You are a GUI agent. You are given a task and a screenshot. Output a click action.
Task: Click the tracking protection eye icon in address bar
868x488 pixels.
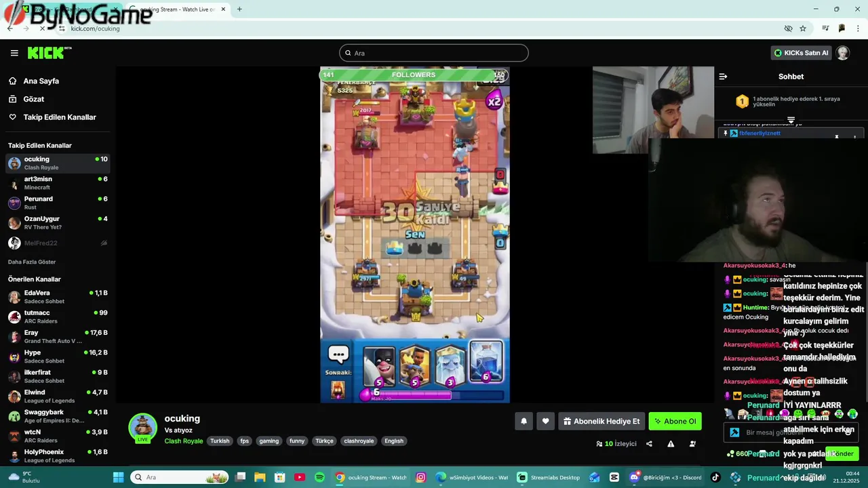(x=788, y=28)
